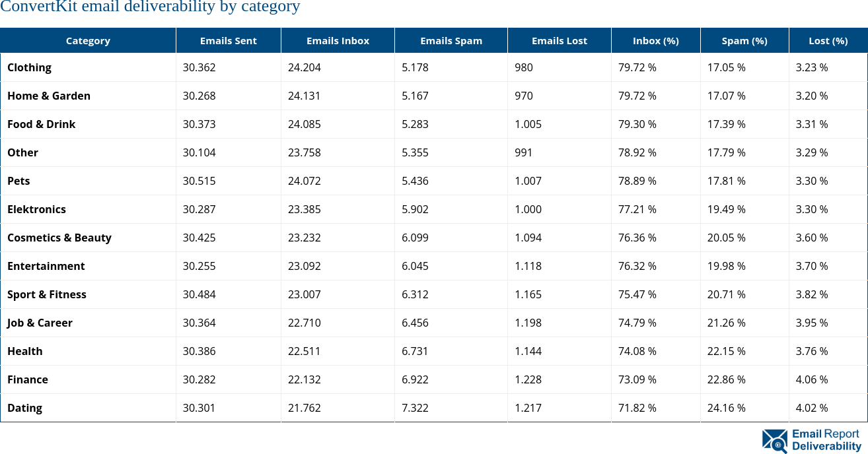This screenshot has width=868, height=454.
Task: Select the Clothing category row
Action: click(30, 67)
